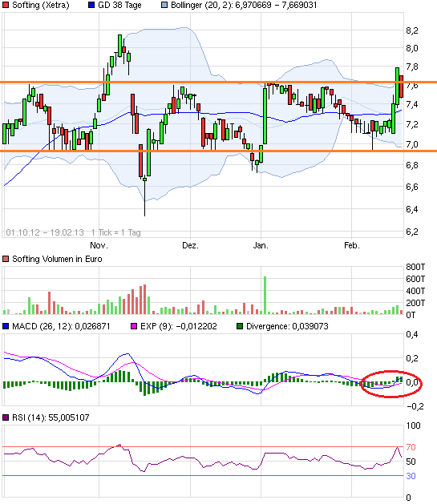Image resolution: width=437 pixels, height=504 pixels.
Task: Click the 0T volume axis value
Action: (411, 315)
